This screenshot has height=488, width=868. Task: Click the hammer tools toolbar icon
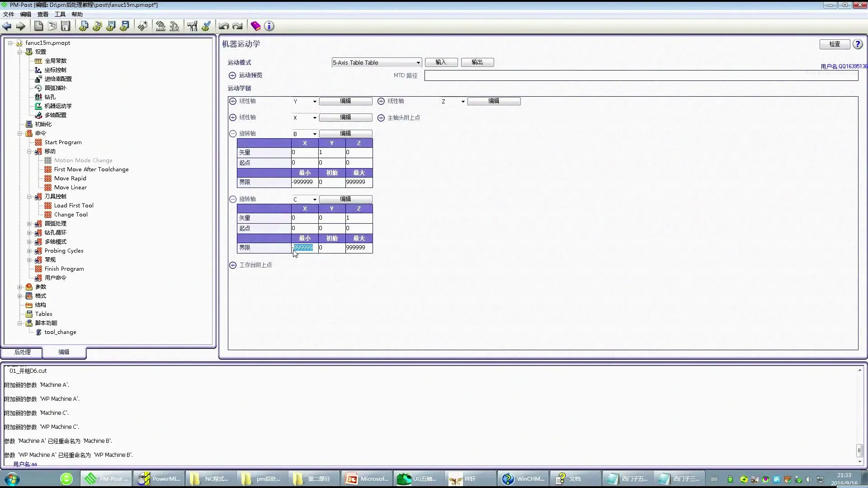(192, 26)
